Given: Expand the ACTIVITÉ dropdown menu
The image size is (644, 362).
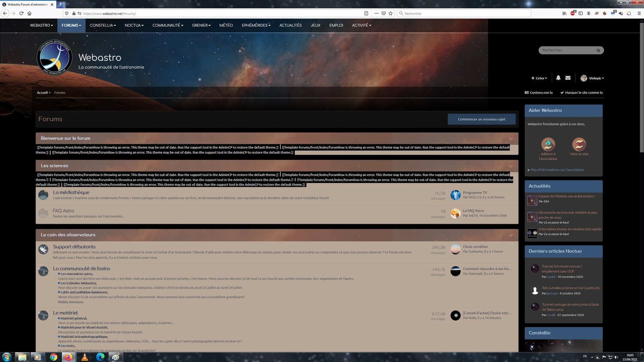Looking at the screenshot, I should coord(362,25).
